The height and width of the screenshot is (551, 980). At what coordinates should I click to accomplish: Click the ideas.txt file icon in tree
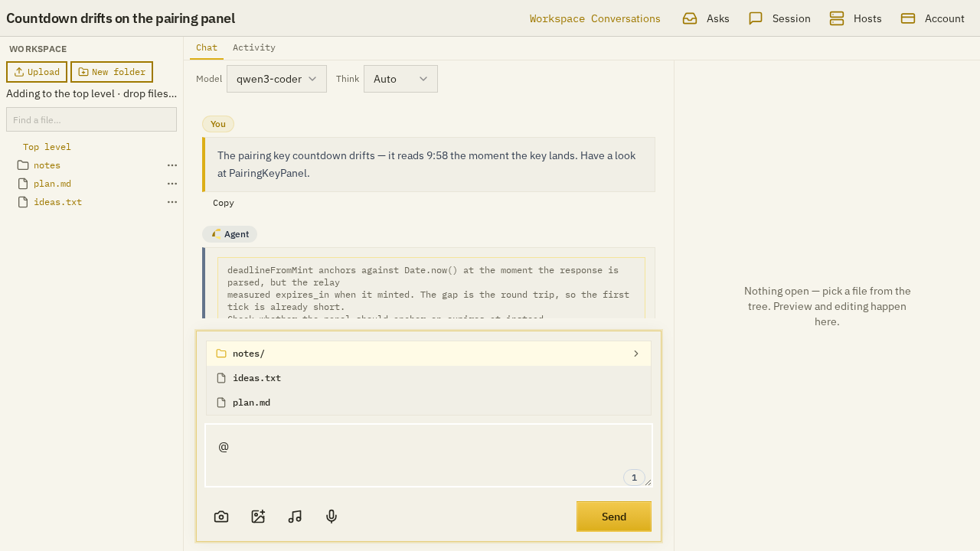click(23, 202)
